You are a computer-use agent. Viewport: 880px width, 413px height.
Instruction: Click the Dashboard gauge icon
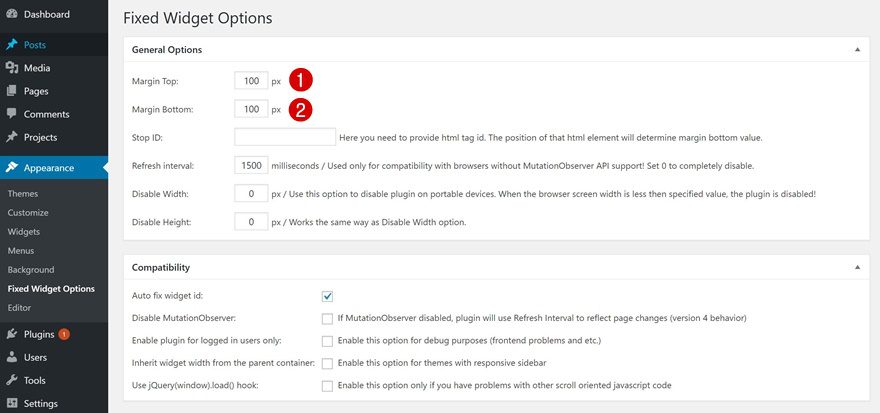pos(12,14)
